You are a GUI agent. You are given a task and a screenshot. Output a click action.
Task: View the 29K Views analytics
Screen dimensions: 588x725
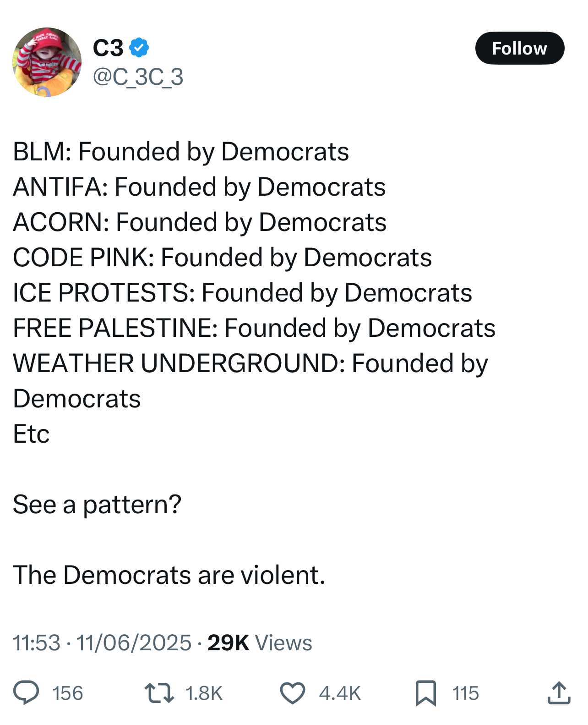pos(260,643)
